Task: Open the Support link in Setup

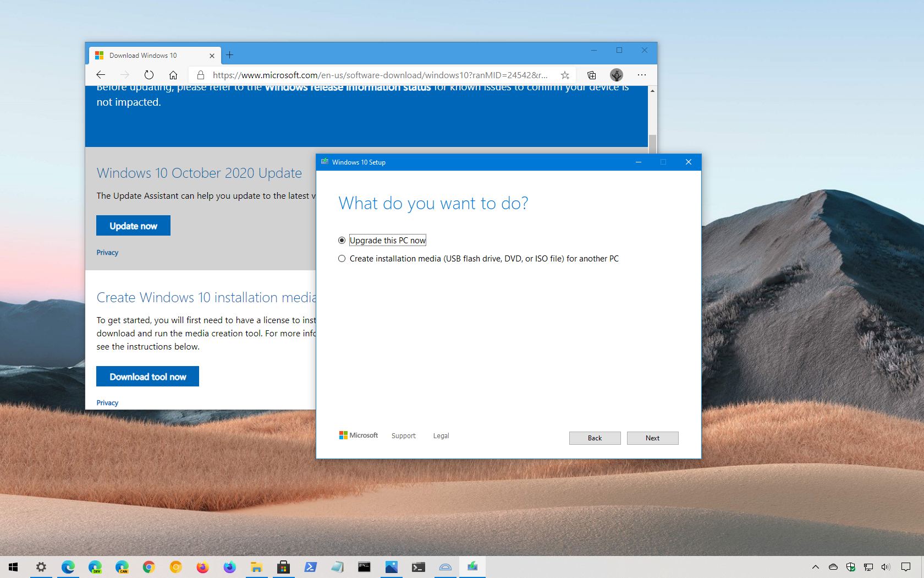Action: pos(404,436)
